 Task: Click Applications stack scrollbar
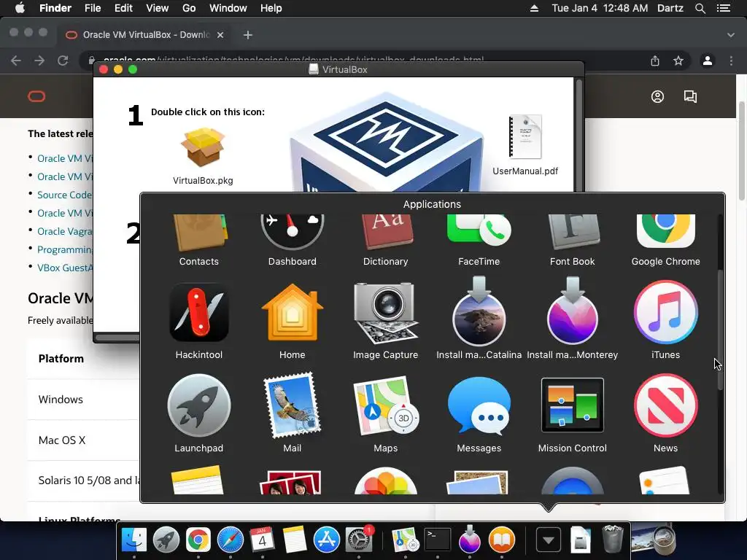coord(720,330)
